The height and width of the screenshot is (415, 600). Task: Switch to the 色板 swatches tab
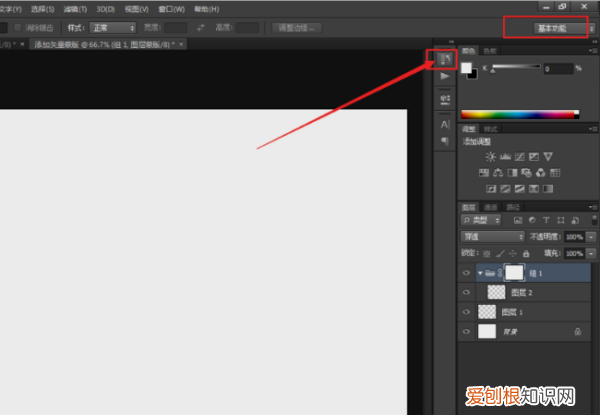[x=490, y=50]
